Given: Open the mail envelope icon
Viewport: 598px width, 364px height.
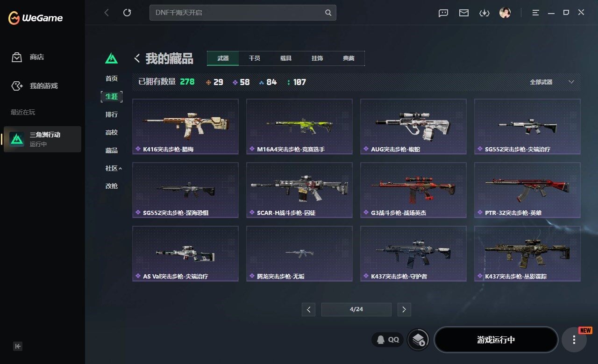Looking at the screenshot, I should click(464, 13).
